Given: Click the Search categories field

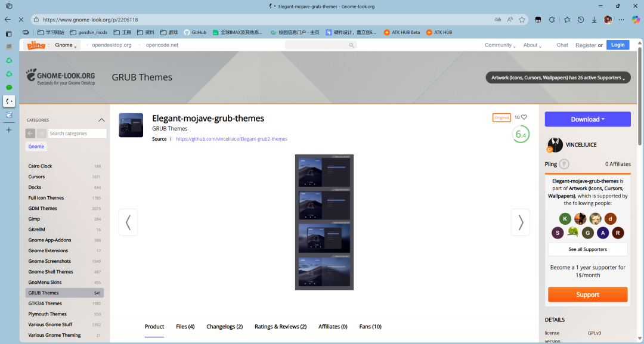Looking at the screenshot, I should pos(77,134).
